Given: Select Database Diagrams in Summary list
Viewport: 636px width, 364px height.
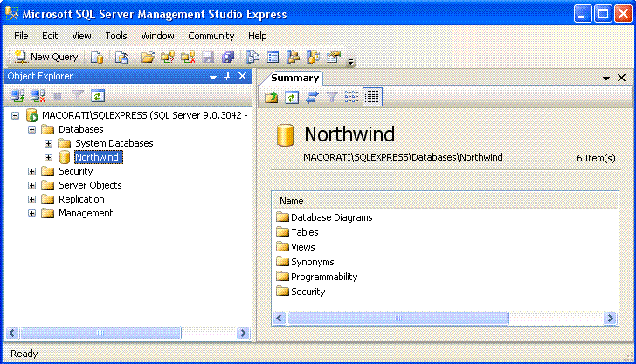Looking at the screenshot, I should click(x=331, y=217).
